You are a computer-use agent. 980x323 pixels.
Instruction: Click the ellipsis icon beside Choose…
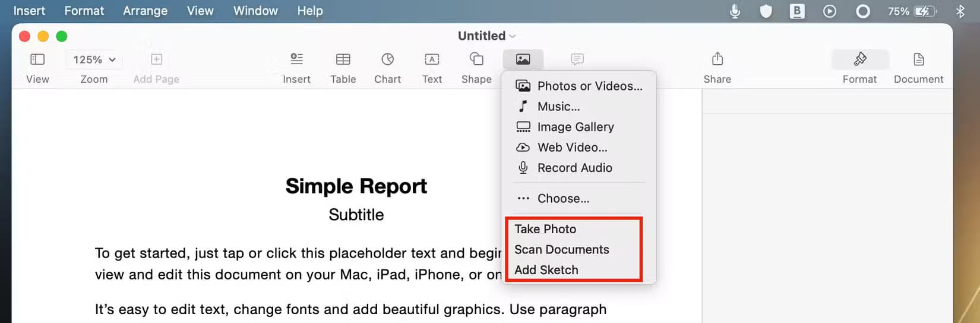point(523,199)
